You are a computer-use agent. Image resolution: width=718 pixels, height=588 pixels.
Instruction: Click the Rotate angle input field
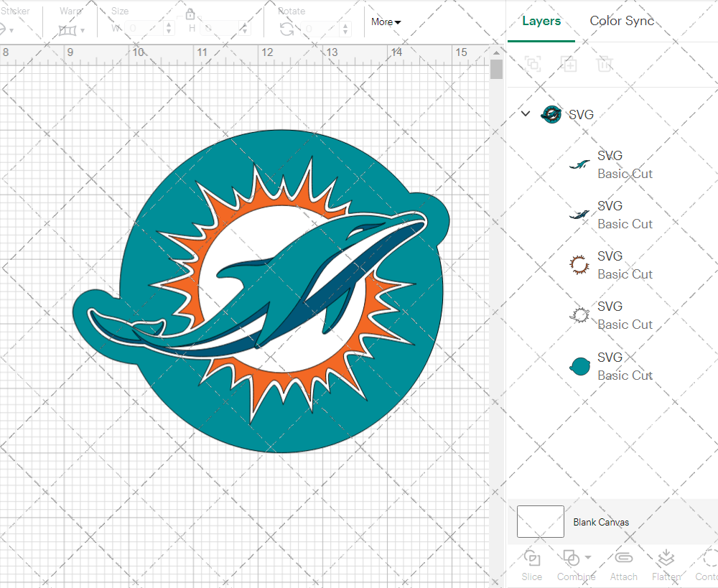320,29
